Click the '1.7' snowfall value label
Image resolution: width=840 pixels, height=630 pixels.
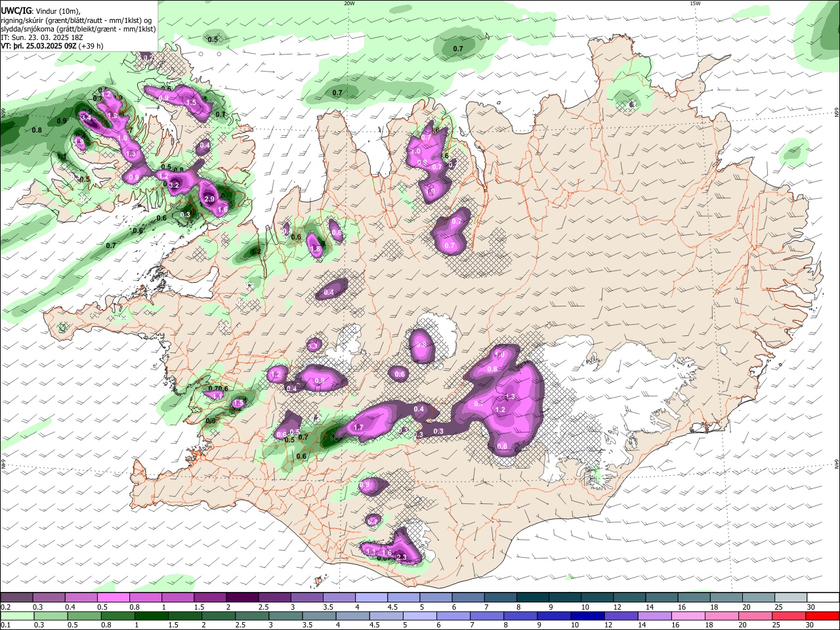pyautogui.click(x=358, y=427)
